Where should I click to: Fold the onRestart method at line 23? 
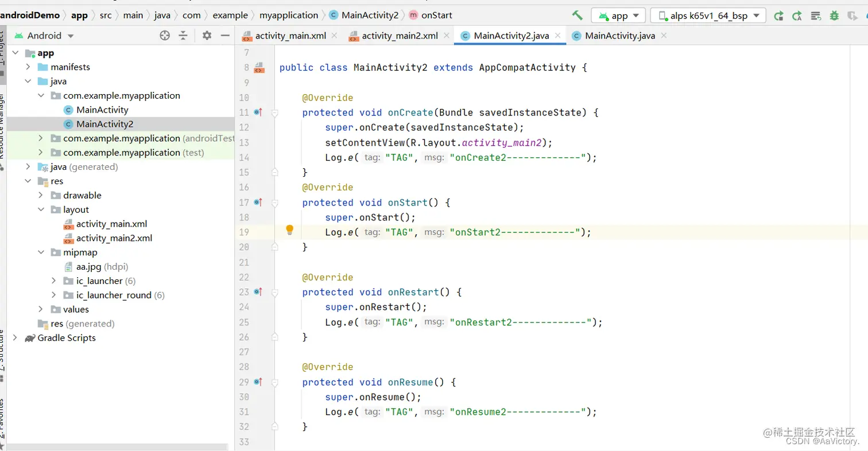pyautogui.click(x=274, y=293)
